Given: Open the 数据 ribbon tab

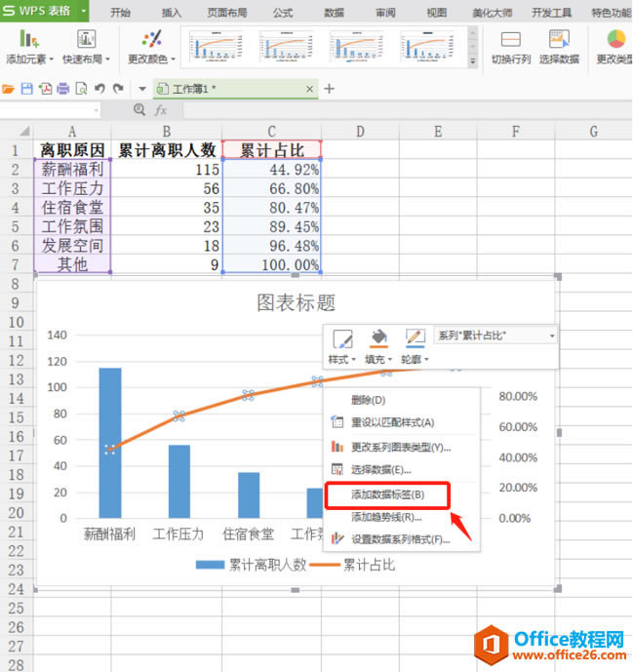Looking at the screenshot, I should coord(335,13).
